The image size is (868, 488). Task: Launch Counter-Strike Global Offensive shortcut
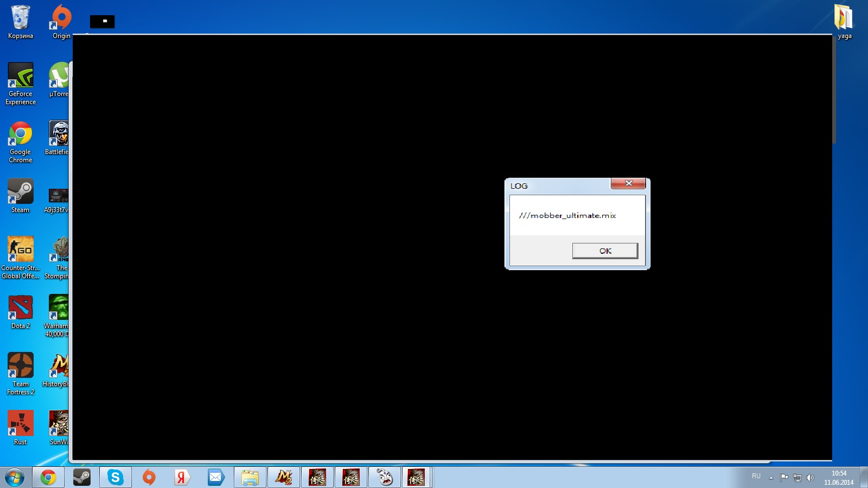click(x=21, y=258)
